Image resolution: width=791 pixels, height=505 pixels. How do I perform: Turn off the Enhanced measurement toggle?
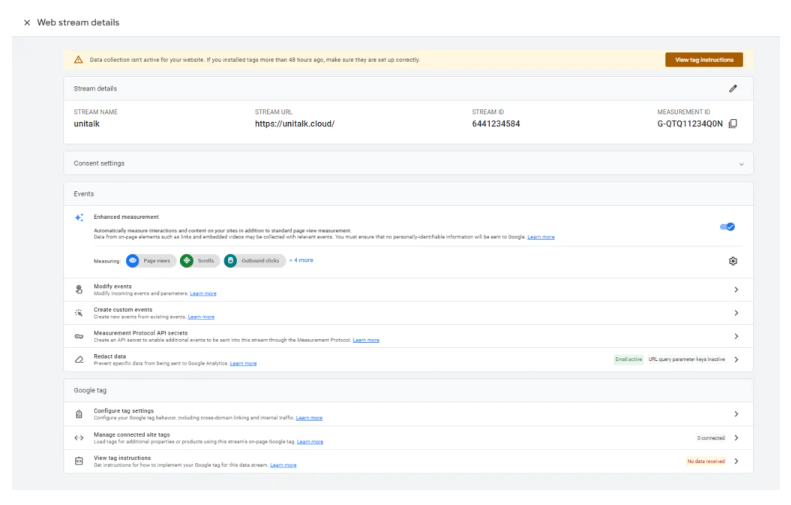pyautogui.click(x=727, y=227)
